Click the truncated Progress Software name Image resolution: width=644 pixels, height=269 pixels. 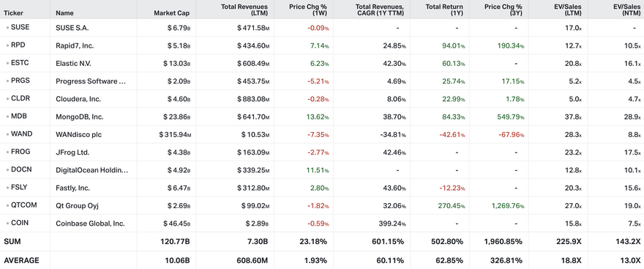pyautogui.click(x=91, y=81)
